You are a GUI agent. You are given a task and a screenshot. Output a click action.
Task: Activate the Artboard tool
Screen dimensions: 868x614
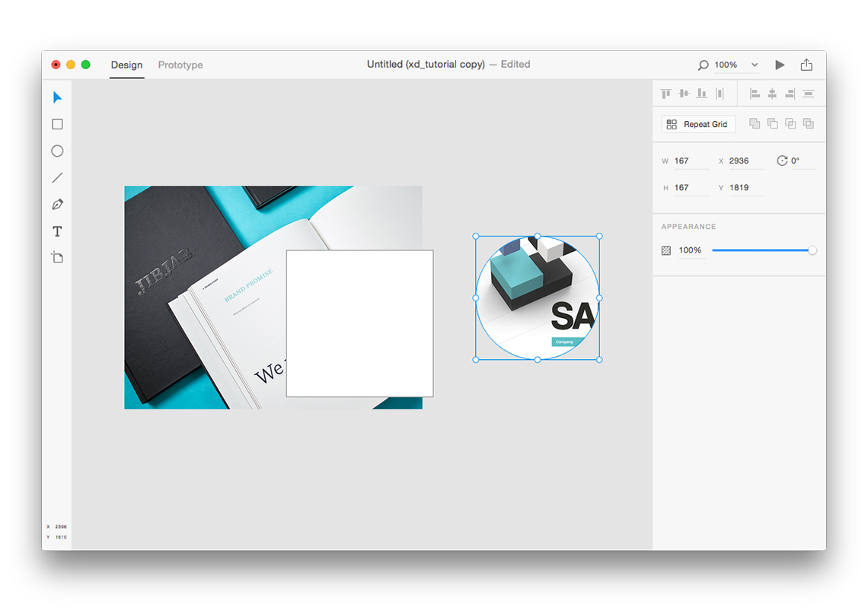coord(57,257)
